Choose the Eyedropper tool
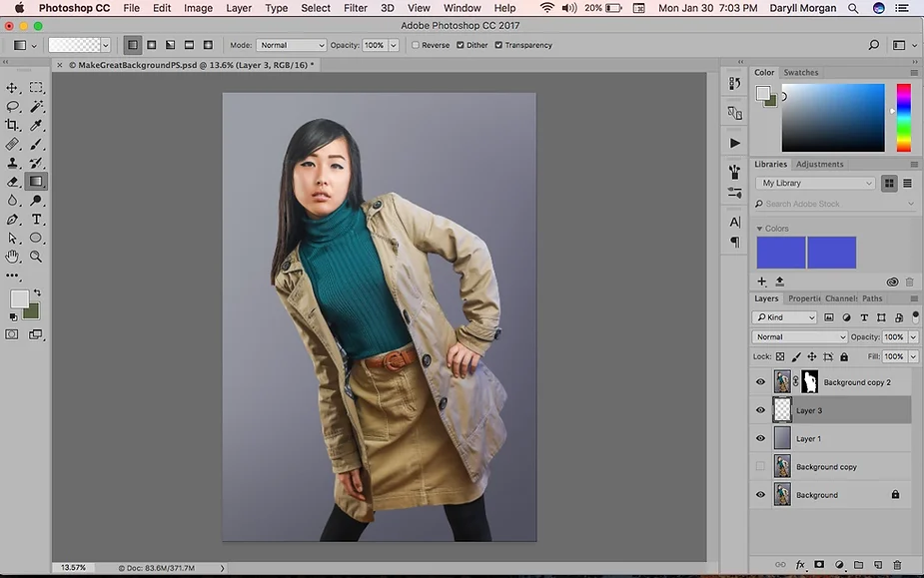 point(37,125)
